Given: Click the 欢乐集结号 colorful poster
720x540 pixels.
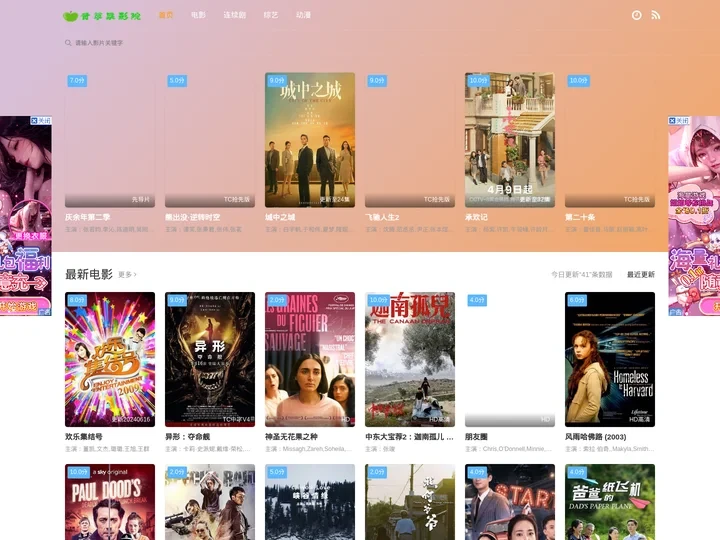Looking at the screenshot, I should click(x=110, y=360).
